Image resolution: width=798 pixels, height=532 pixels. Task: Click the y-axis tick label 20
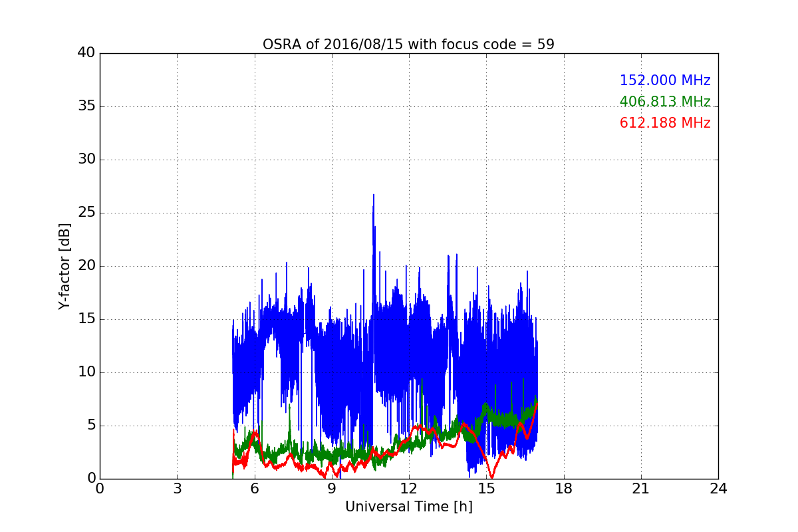[x=86, y=266]
